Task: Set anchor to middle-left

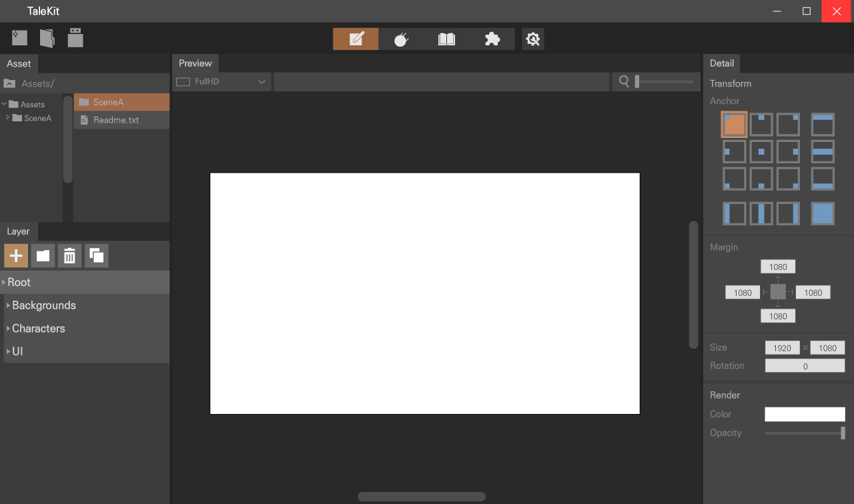Action: [x=734, y=151]
